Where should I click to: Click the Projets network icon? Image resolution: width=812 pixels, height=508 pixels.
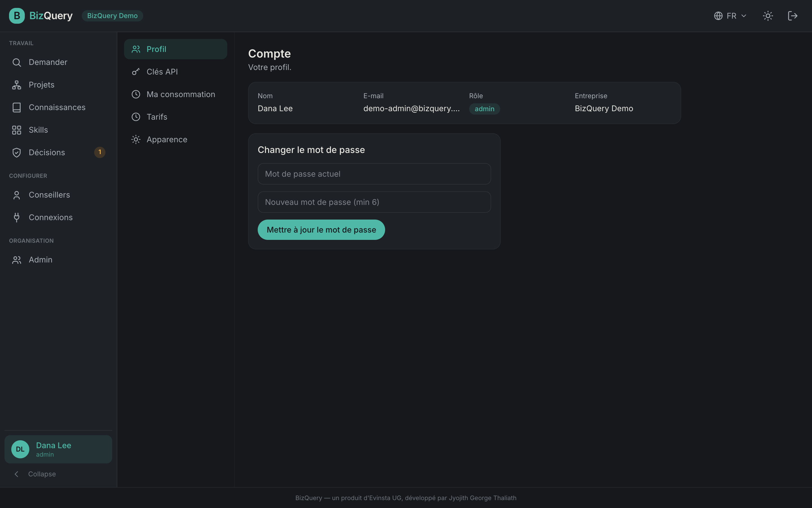[17, 85]
